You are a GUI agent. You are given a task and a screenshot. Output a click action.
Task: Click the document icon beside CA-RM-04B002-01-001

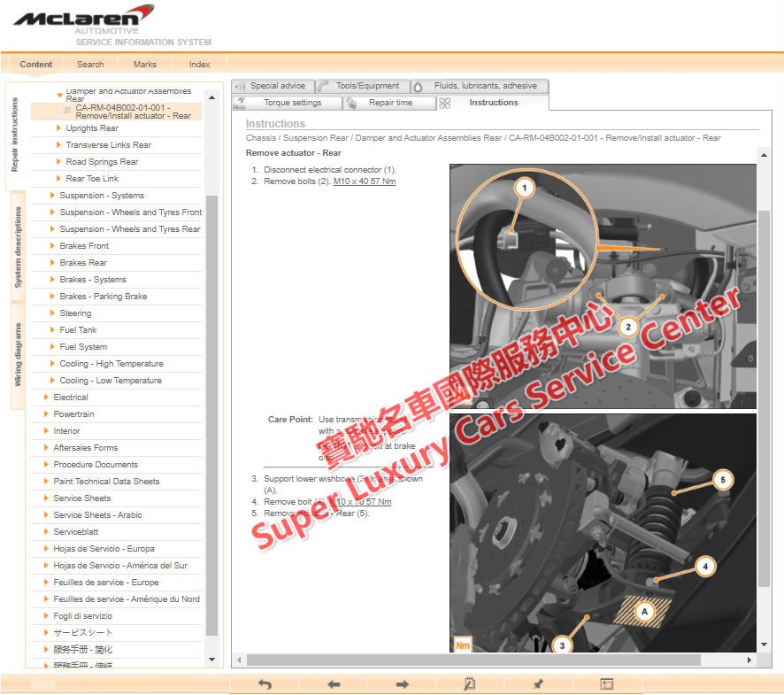[67, 111]
